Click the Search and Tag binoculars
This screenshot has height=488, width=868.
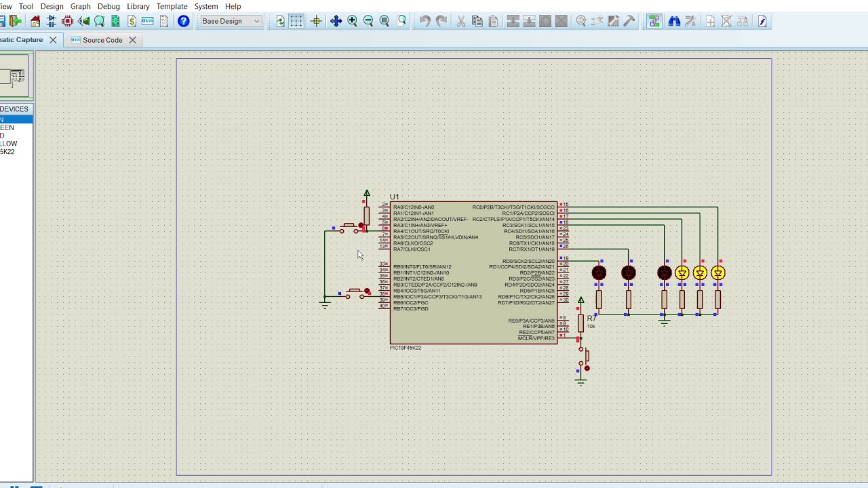point(674,21)
